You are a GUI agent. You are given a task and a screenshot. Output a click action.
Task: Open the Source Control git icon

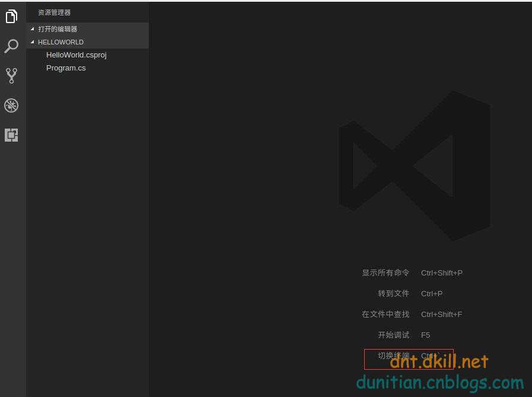point(11,76)
